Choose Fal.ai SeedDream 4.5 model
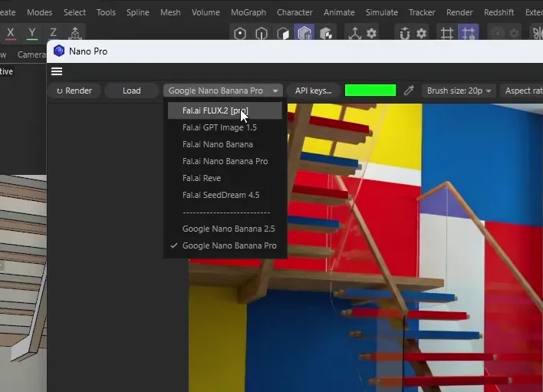This screenshot has height=392, width=543. coord(225,195)
